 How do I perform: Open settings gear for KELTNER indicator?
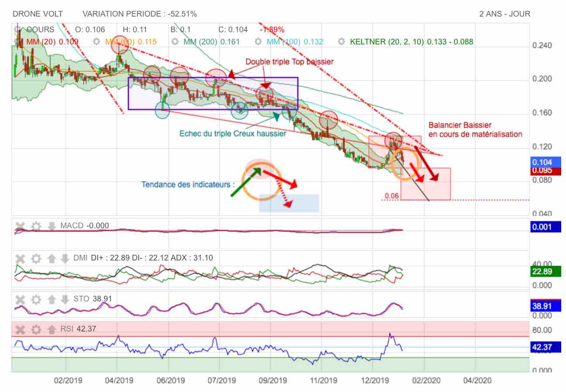[341, 42]
